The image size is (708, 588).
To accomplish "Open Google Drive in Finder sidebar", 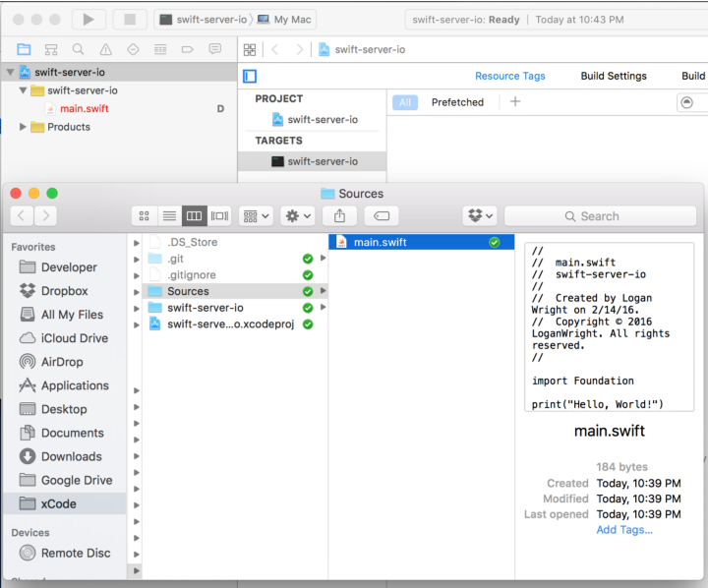I will [64, 480].
